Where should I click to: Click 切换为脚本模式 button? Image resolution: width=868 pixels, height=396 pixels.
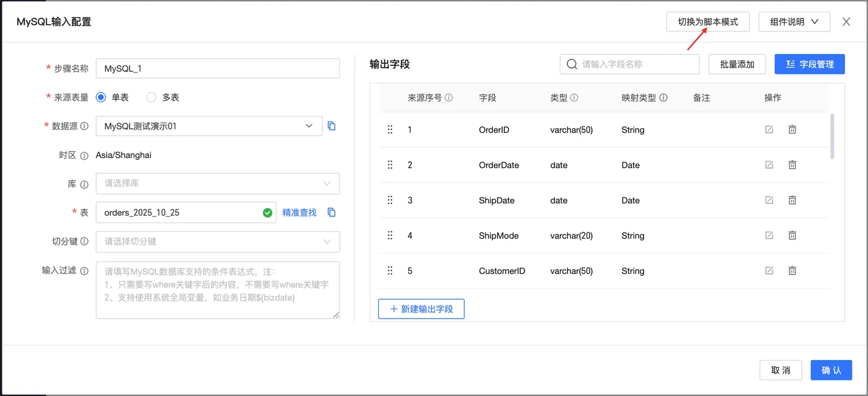(x=707, y=22)
